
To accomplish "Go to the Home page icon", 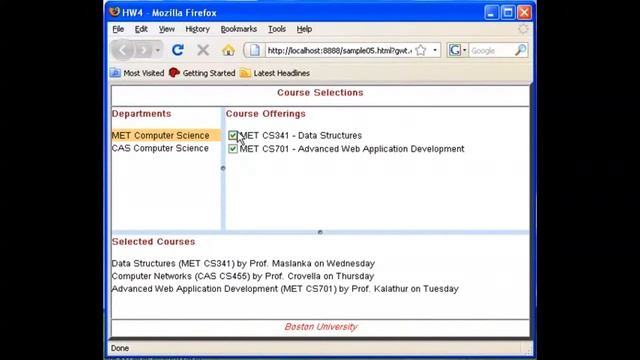I will click(x=228, y=50).
